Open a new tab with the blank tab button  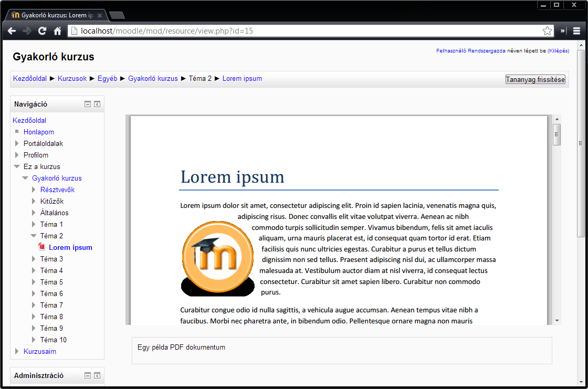117,15
